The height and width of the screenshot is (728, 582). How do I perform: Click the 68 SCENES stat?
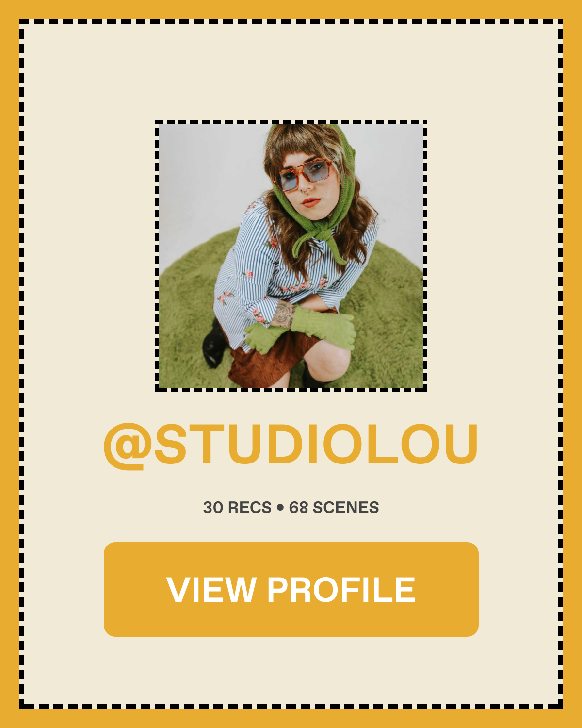point(334,508)
